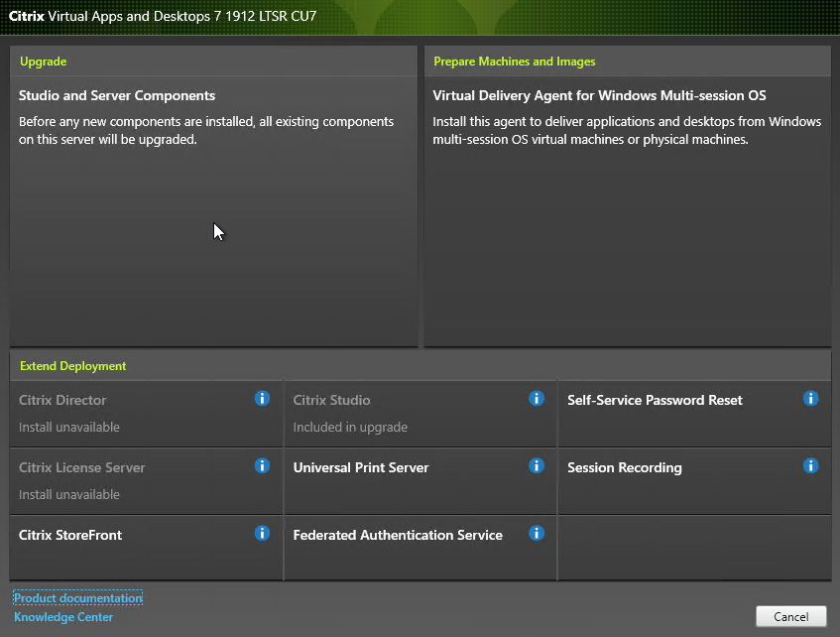The width and height of the screenshot is (840, 637).
Task: Click info icon for Citrix License Server
Action: click(x=262, y=466)
